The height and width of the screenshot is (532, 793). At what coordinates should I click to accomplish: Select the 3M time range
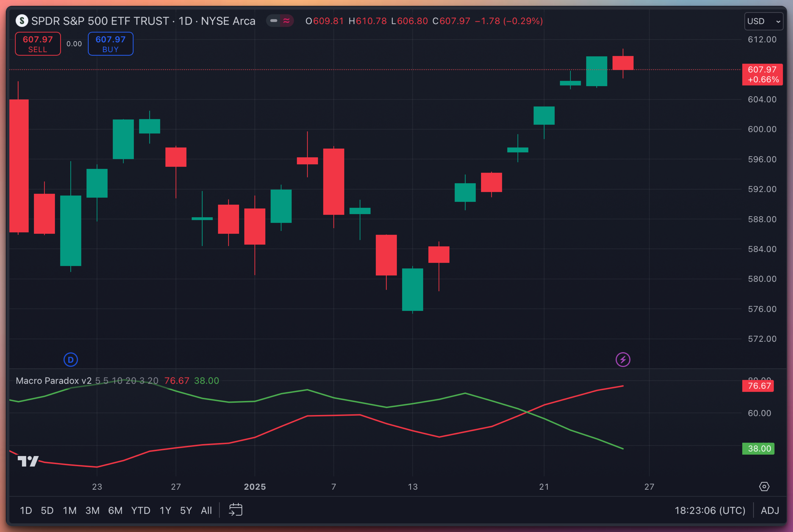pos(92,510)
